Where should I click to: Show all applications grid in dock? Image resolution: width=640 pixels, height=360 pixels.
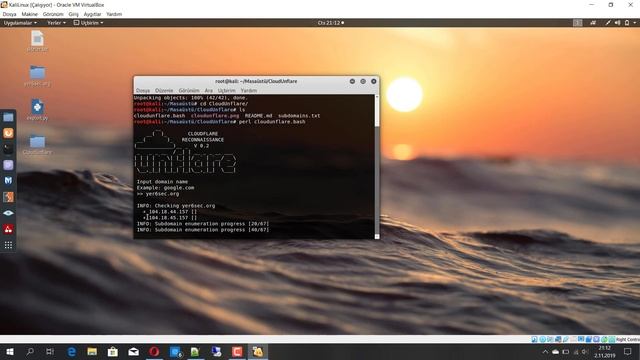click(8, 245)
